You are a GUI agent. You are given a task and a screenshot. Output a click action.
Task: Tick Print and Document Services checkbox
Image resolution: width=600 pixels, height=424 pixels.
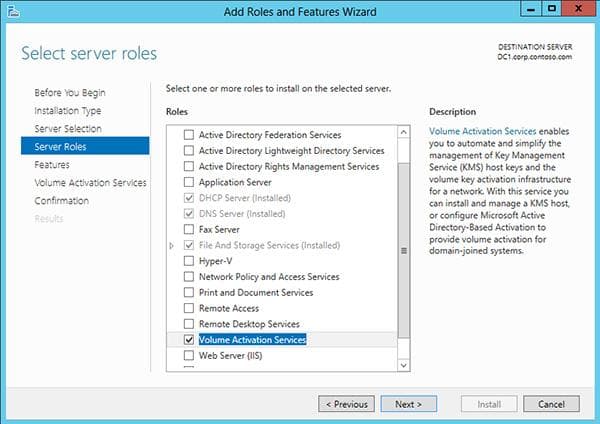(189, 292)
